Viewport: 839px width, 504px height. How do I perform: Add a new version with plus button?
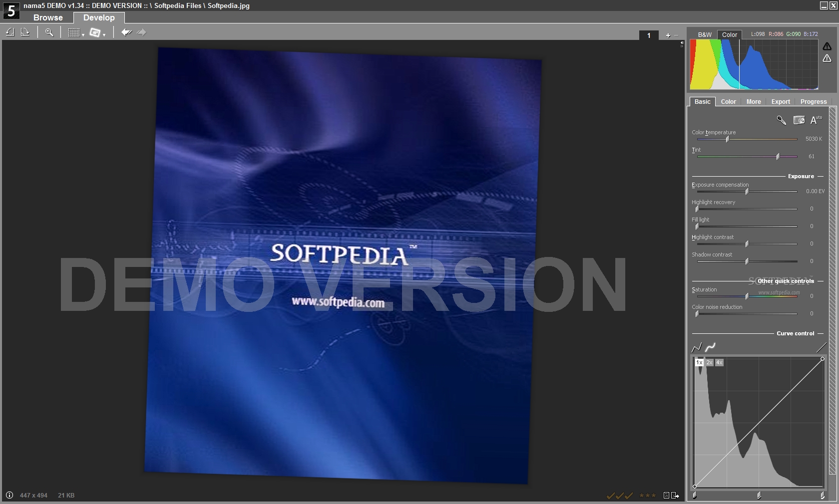[668, 35]
